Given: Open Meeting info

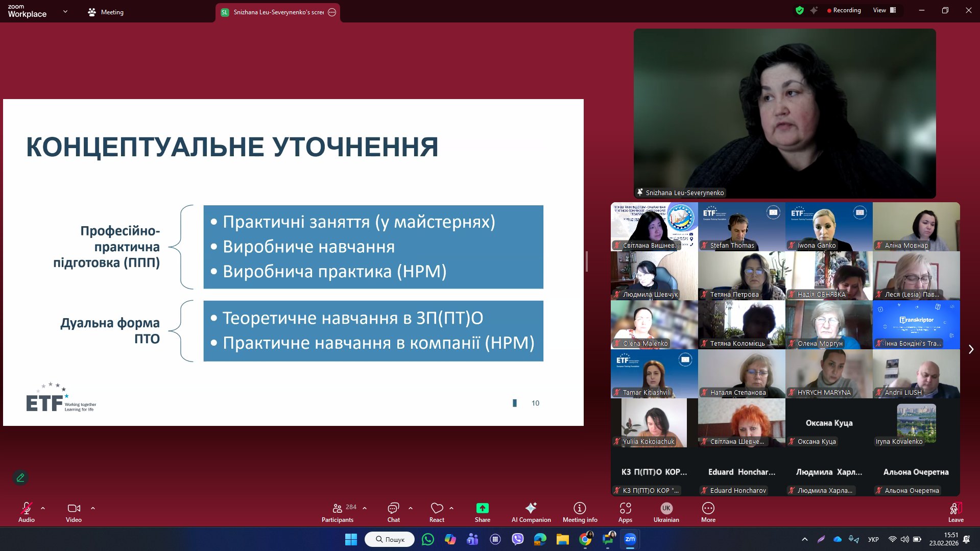Looking at the screenshot, I should pos(580,512).
